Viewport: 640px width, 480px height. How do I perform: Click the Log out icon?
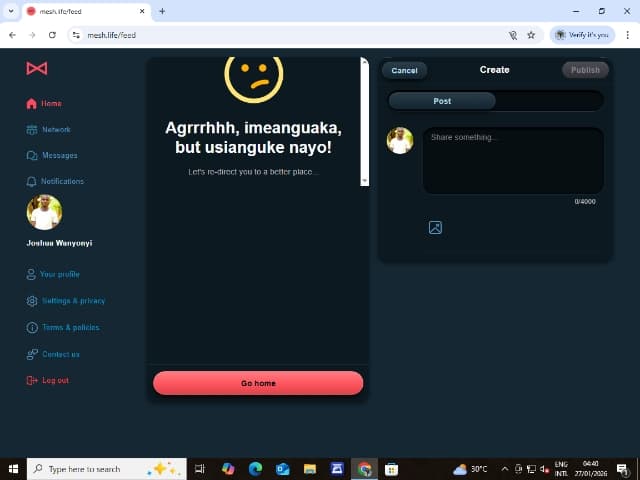[32, 380]
